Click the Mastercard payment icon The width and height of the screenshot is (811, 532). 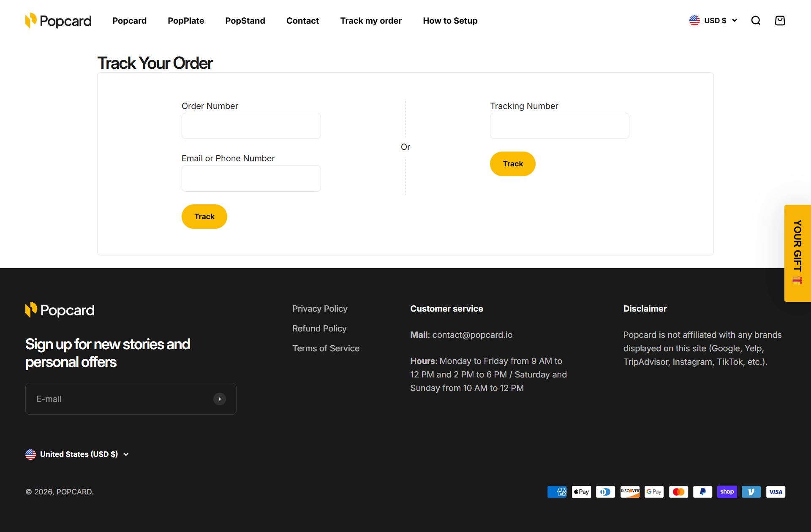(x=678, y=492)
